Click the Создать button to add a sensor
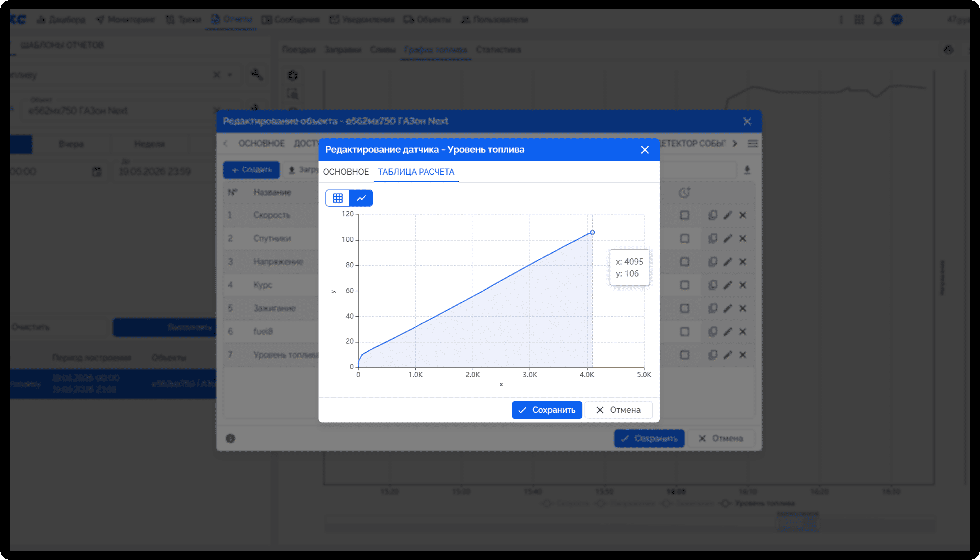This screenshot has height=560, width=980. coord(251,170)
